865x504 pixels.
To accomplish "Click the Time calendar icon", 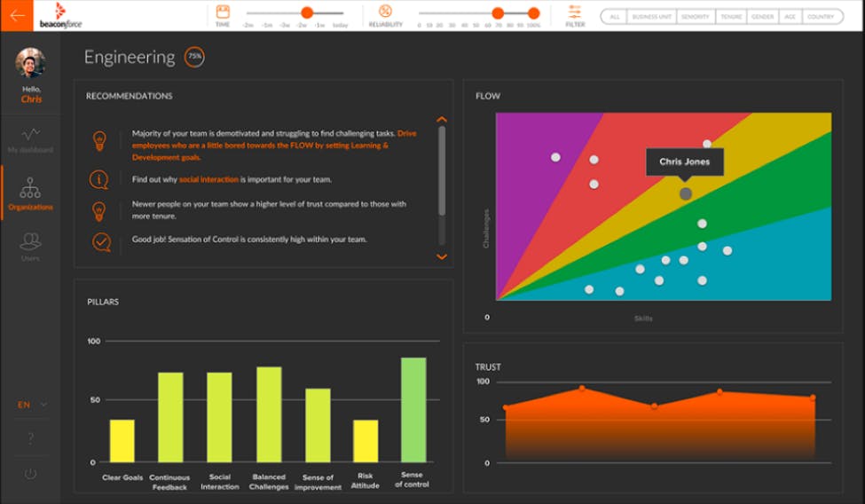I will click(x=223, y=12).
